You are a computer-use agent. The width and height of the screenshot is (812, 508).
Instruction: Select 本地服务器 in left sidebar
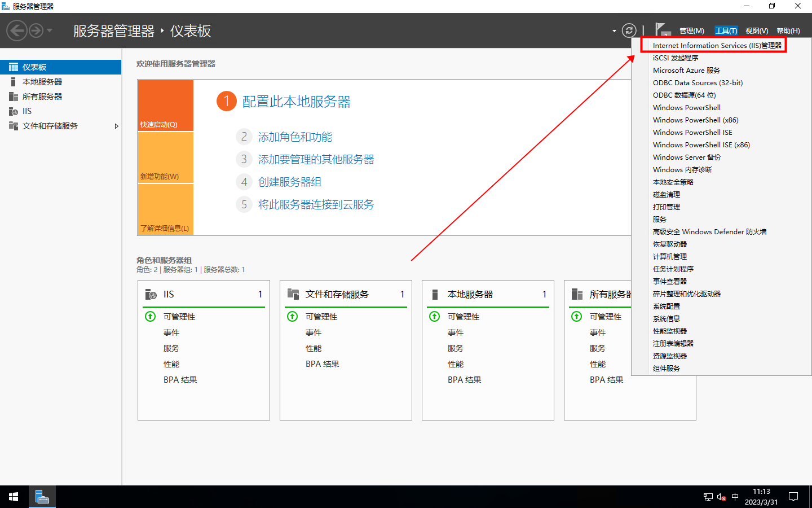coord(42,82)
